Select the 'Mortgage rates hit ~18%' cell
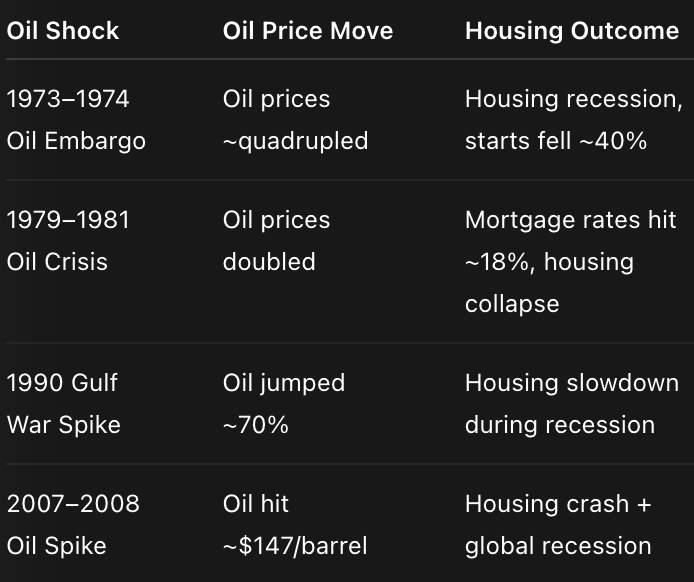 coord(571,261)
